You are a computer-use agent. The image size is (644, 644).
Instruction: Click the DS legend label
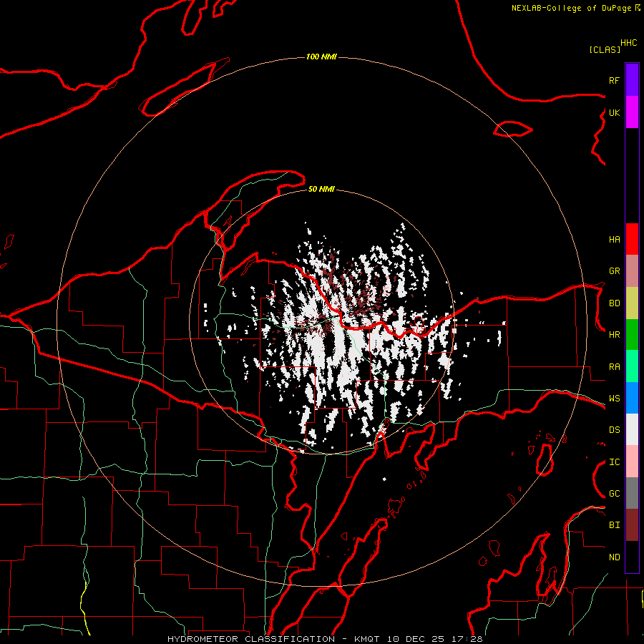tap(614, 429)
